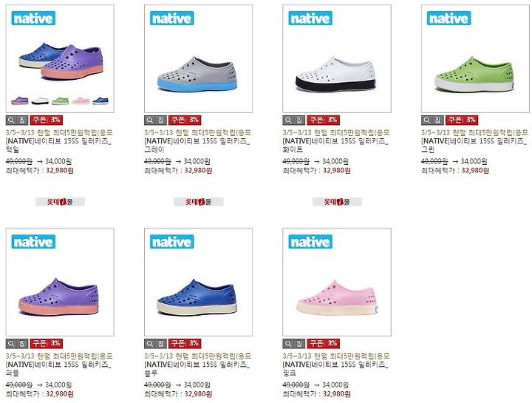Click Lotte mall badge below white shoe
This screenshot has height=403, width=532.
(x=337, y=202)
